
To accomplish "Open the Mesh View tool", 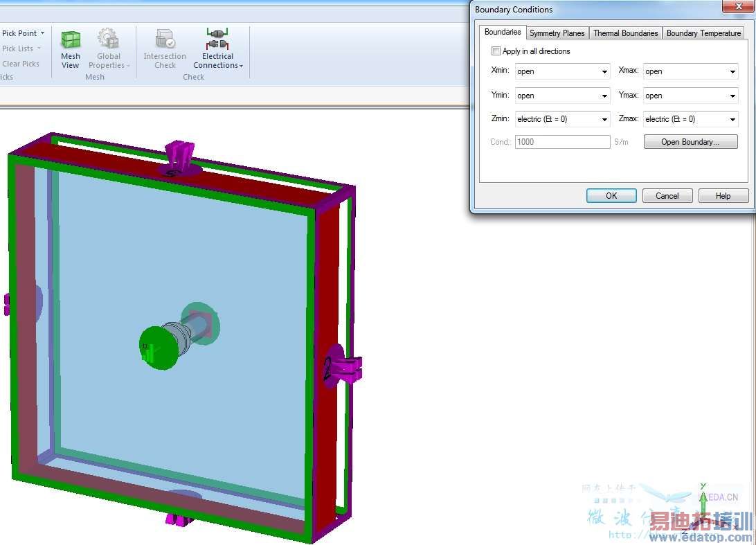I will (71, 50).
